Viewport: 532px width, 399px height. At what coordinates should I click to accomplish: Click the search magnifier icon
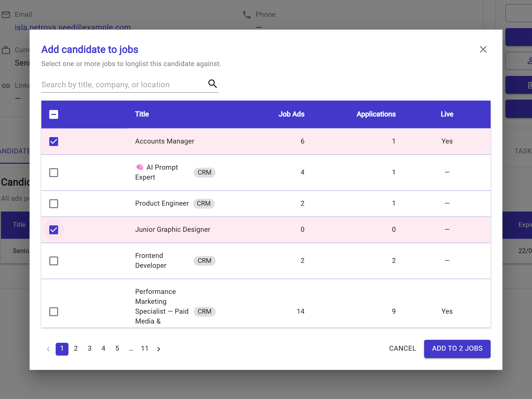[x=213, y=84]
